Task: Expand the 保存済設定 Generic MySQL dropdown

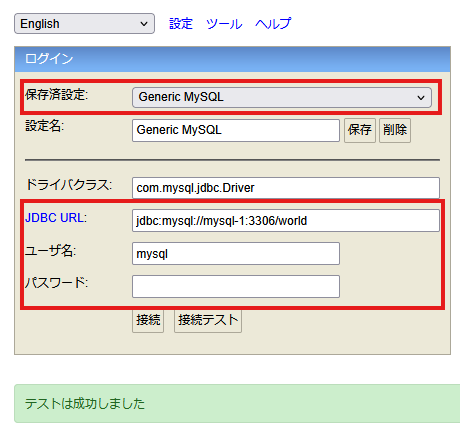Action: [282, 97]
